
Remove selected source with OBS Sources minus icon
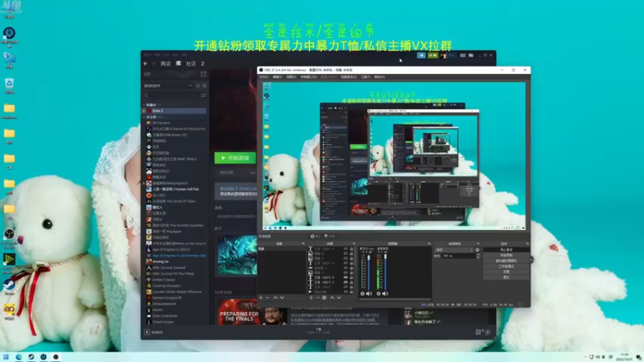click(317, 298)
